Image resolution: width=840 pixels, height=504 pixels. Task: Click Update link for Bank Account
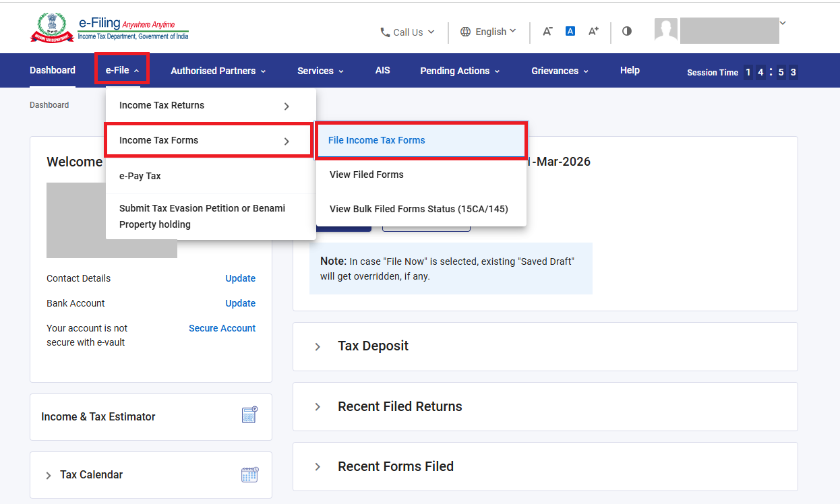click(x=240, y=303)
